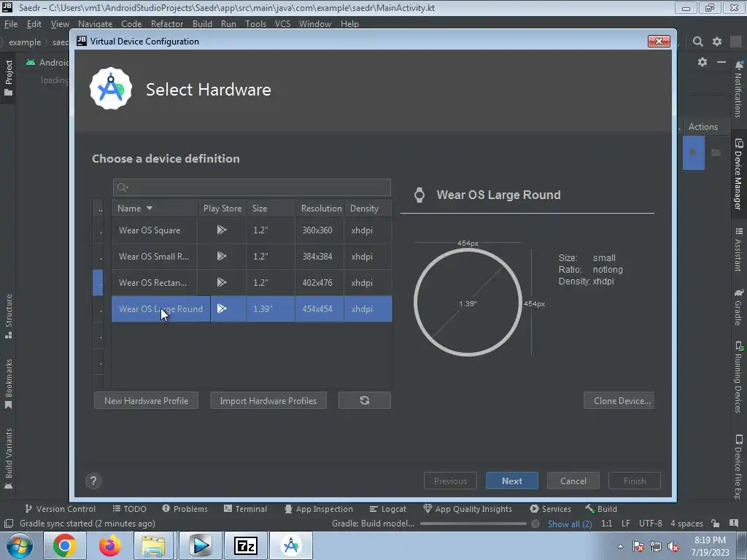Click the Cancel button

coord(573,481)
